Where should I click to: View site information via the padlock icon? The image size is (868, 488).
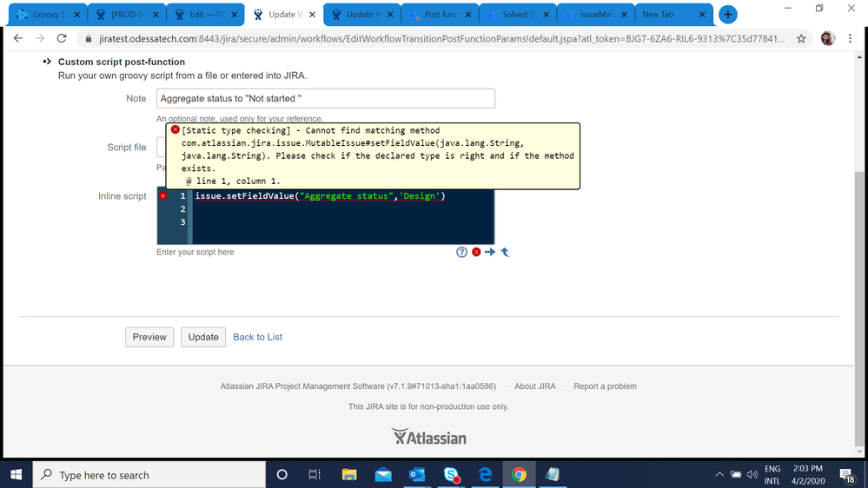click(88, 39)
